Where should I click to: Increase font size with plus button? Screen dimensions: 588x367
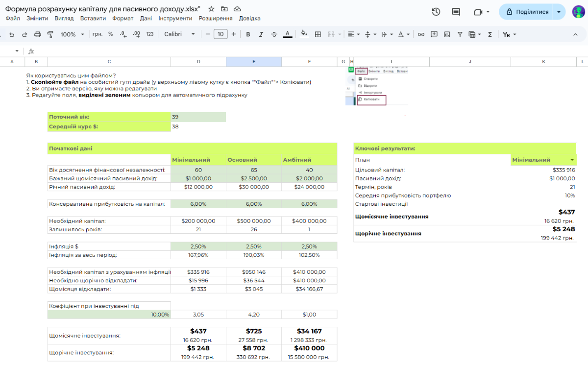234,34
